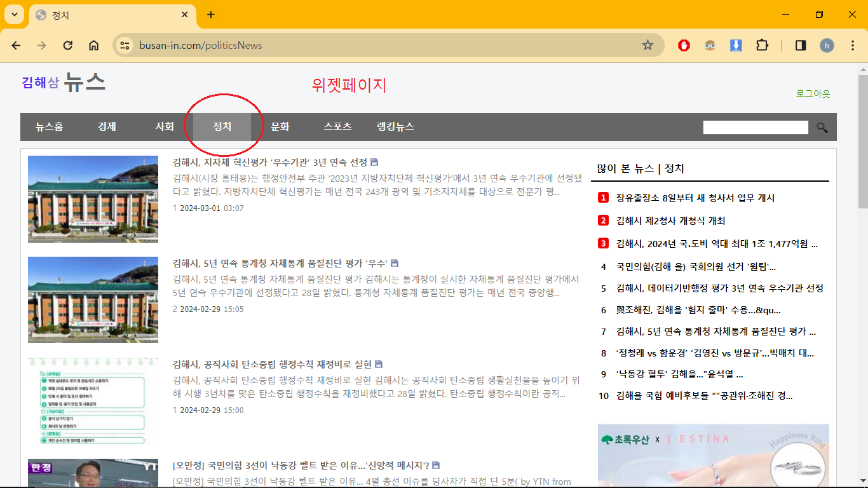This screenshot has width=868, height=488.
Task: Open ranked item 7 about 통계청 자체통계 품질진단
Action: coord(716,331)
